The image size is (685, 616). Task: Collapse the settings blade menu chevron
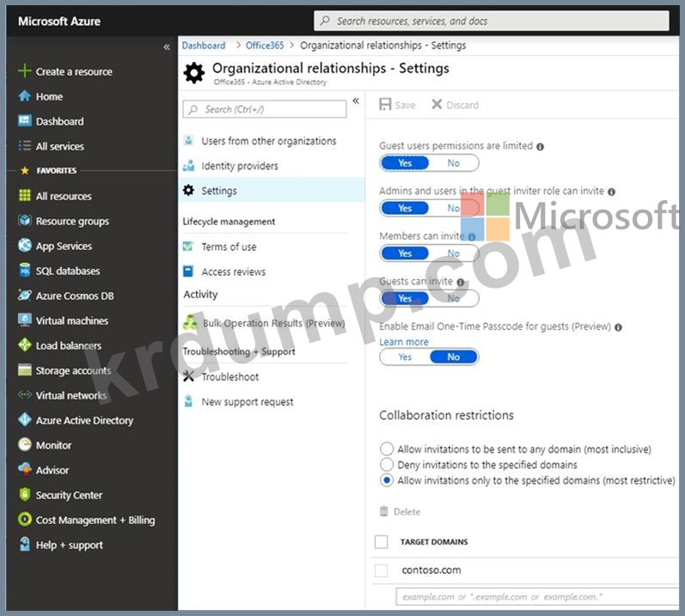click(x=356, y=101)
